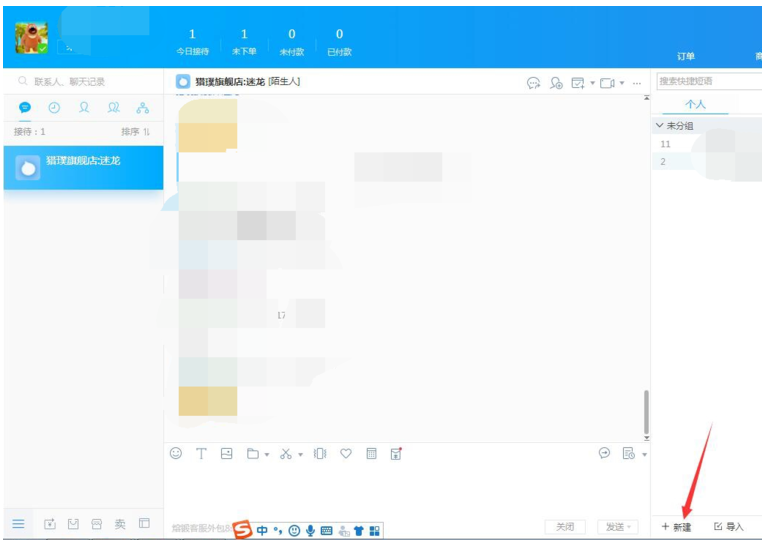Image resolution: width=762 pixels, height=540 pixels.
Task: Expand dropdown beside chat history icon
Action: (x=644, y=455)
